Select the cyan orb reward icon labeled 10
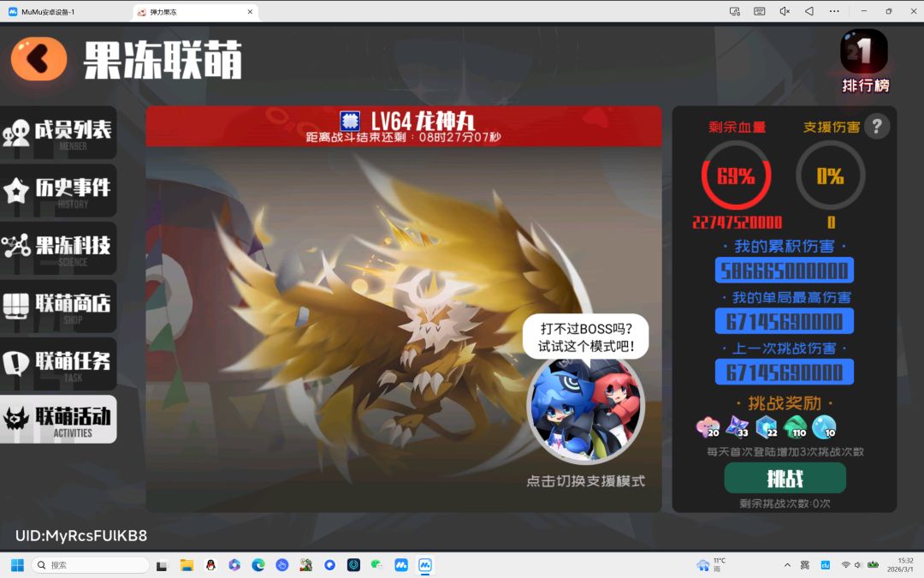Image resolution: width=924 pixels, height=578 pixels. point(824,427)
